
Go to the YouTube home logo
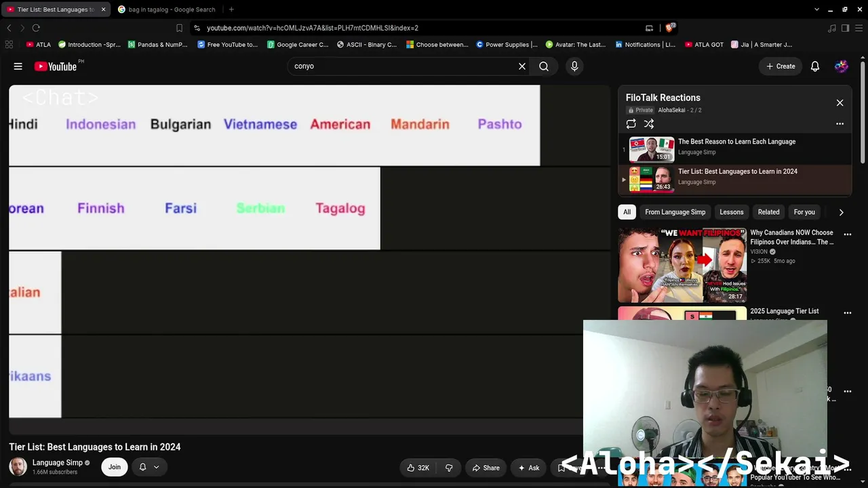coord(56,66)
